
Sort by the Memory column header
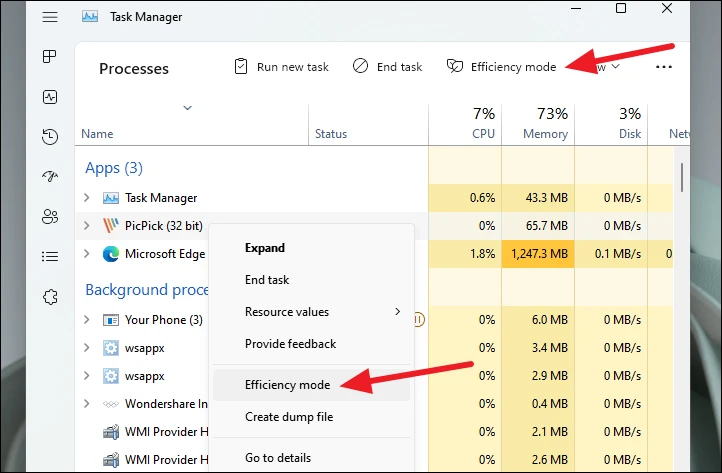coord(538,123)
